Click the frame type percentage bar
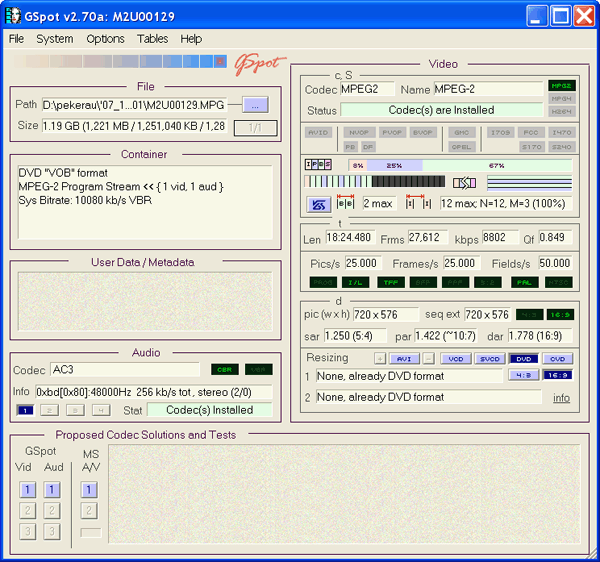Screen dimensions: 600x562 459,165
